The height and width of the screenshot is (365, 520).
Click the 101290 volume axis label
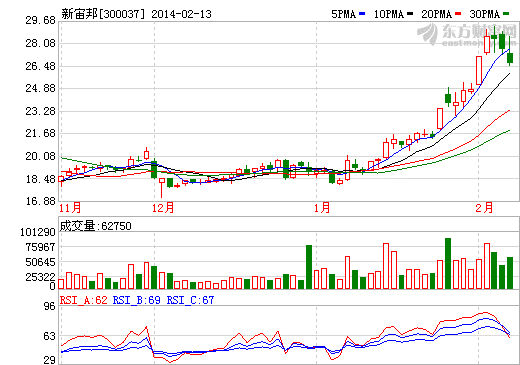pos(38,232)
